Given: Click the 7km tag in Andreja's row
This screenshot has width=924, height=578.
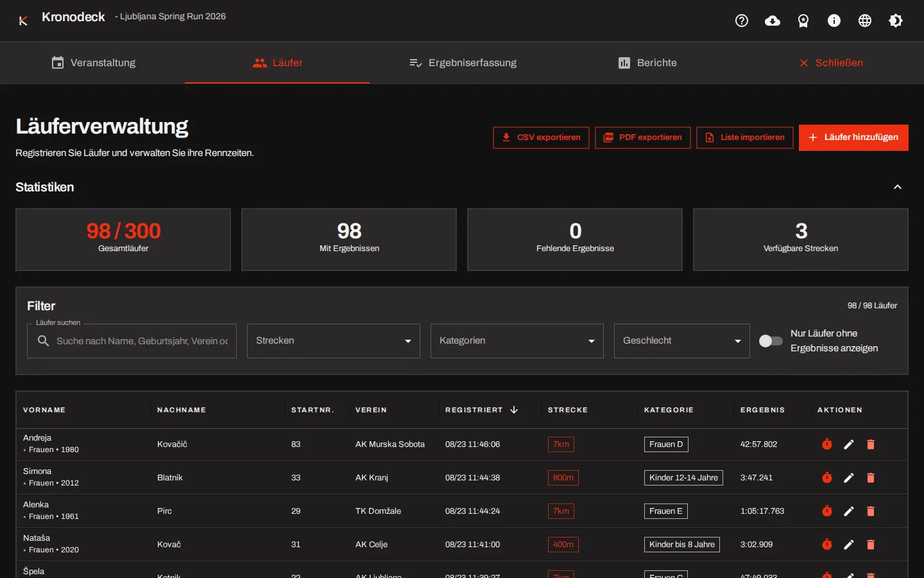Looking at the screenshot, I should (x=561, y=444).
